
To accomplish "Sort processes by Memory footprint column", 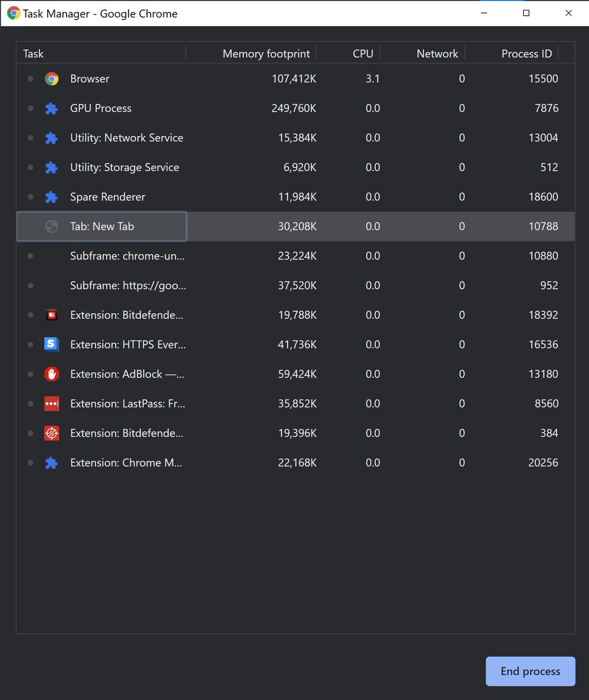I will point(266,53).
